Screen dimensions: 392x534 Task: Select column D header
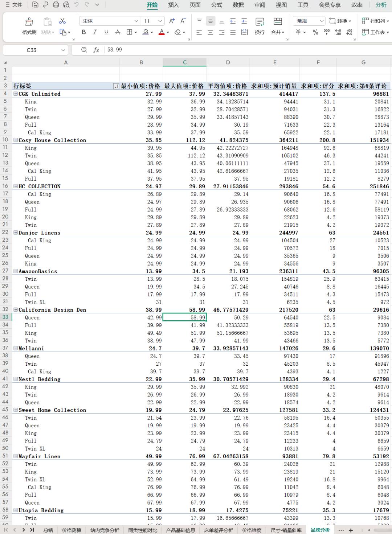tap(228, 62)
